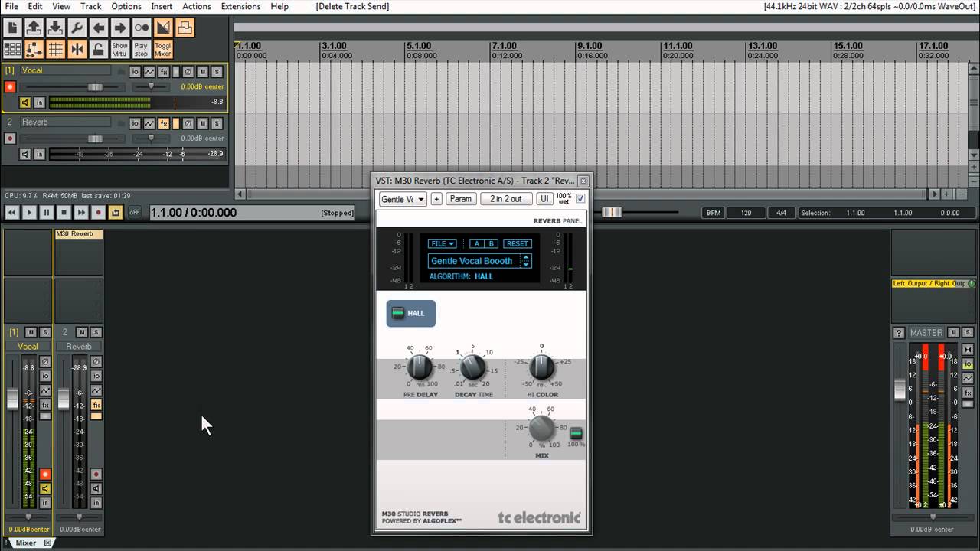Open the File menu
This screenshot has width=980, height=551.
(x=11, y=6)
